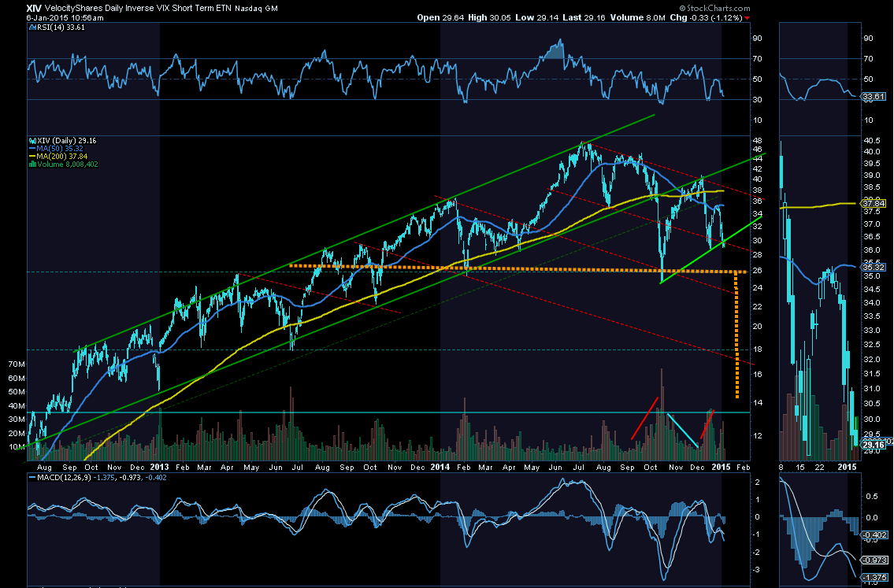Image resolution: width=894 pixels, height=588 pixels.
Task: Click the XIV (Daily) 29.16 legend entry
Action: pyautogui.click(x=65, y=140)
